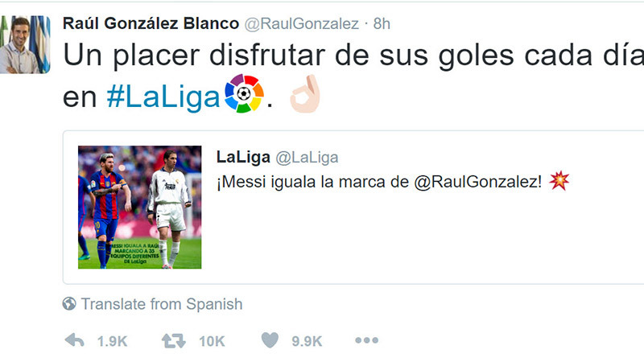Click the collision emoji in quoted tweet
The width and height of the screenshot is (644, 362).
tap(558, 182)
